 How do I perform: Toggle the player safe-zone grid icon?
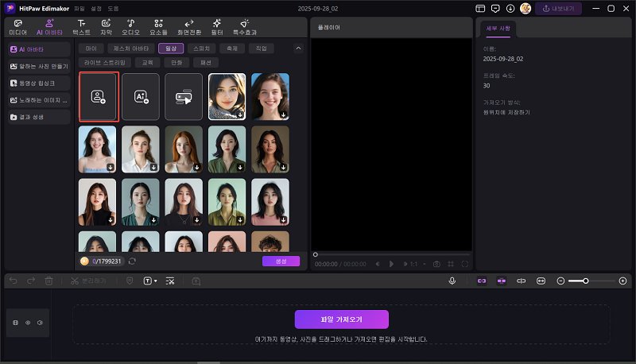tap(451, 264)
